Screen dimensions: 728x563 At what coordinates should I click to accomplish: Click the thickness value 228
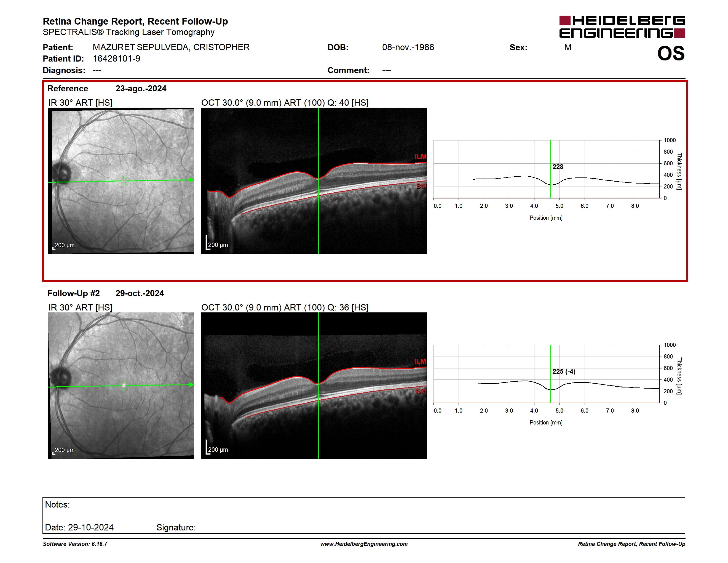[x=558, y=167]
